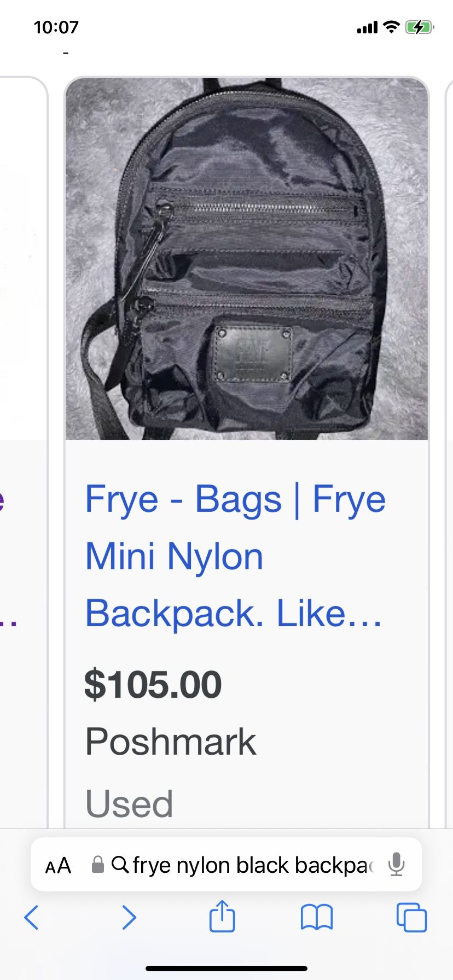Tap the black Frye backpack photo

click(x=247, y=259)
